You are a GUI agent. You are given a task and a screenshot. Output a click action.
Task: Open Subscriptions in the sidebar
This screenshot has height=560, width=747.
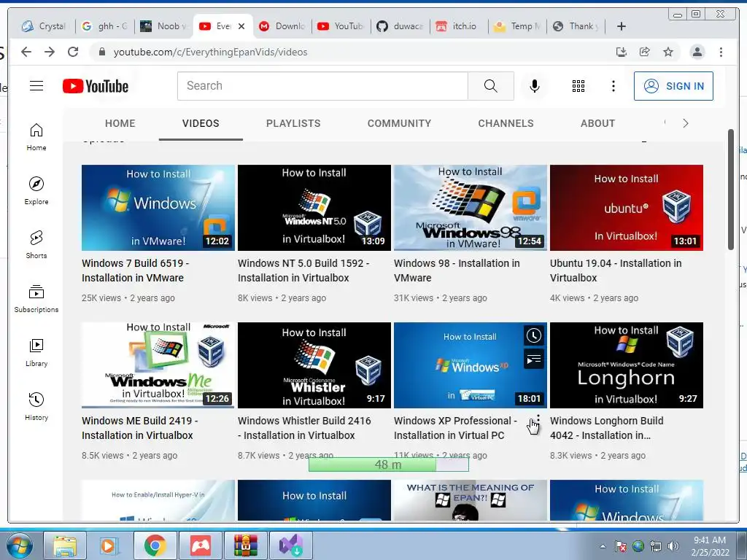click(36, 298)
